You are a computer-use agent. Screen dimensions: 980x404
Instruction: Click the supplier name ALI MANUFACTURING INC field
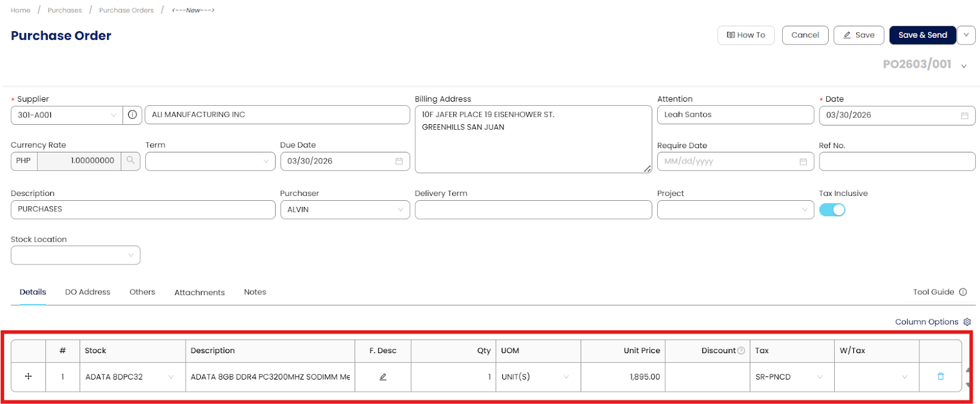(277, 114)
